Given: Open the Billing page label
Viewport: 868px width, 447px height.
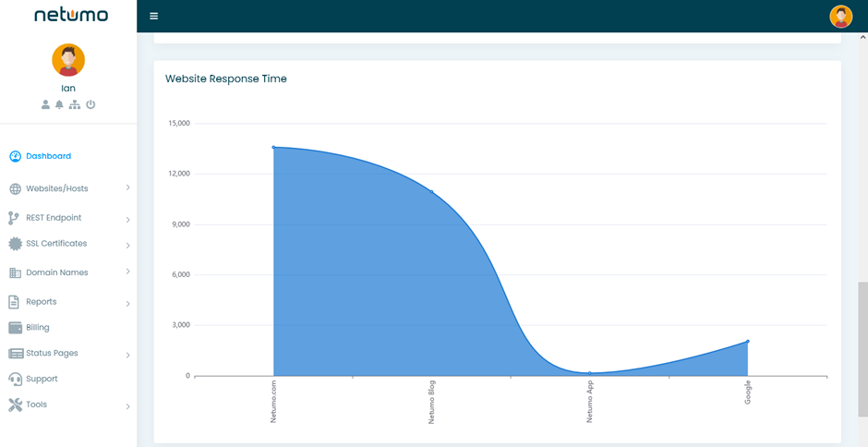Looking at the screenshot, I should tap(38, 327).
